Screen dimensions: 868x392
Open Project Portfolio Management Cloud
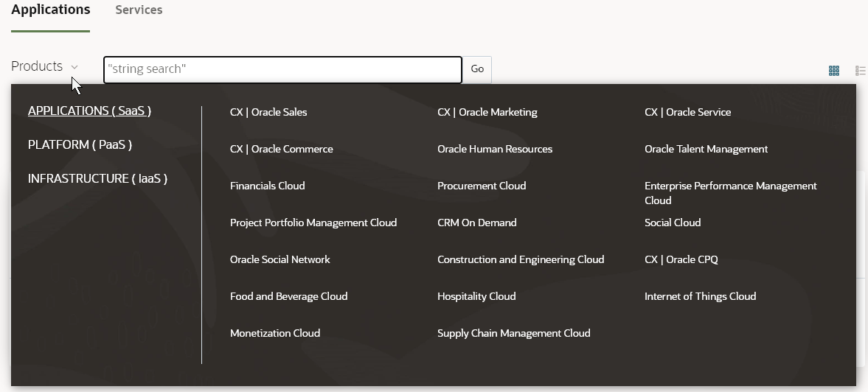[x=313, y=223]
